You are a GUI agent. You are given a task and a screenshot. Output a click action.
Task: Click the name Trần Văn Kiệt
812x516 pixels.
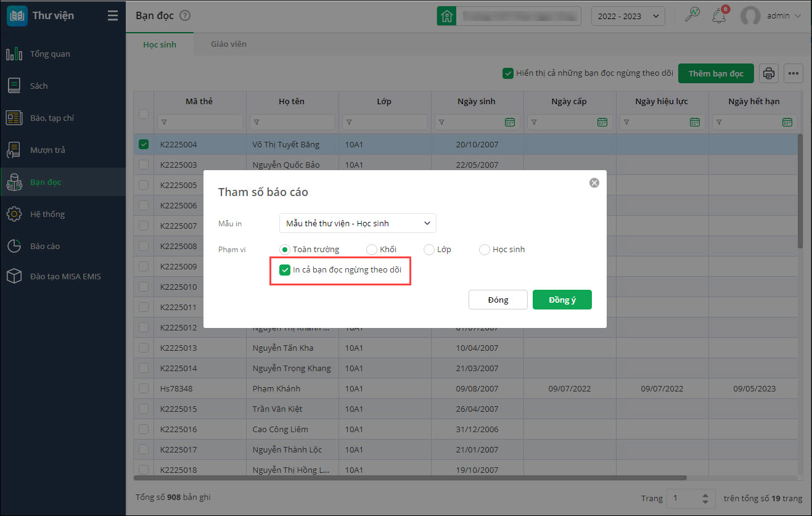click(x=279, y=409)
